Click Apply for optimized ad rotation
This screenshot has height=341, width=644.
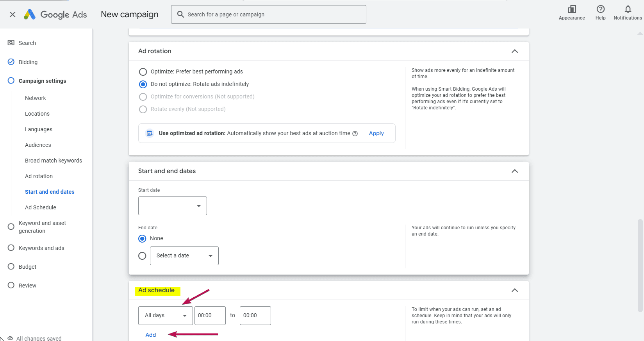(x=376, y=134)
